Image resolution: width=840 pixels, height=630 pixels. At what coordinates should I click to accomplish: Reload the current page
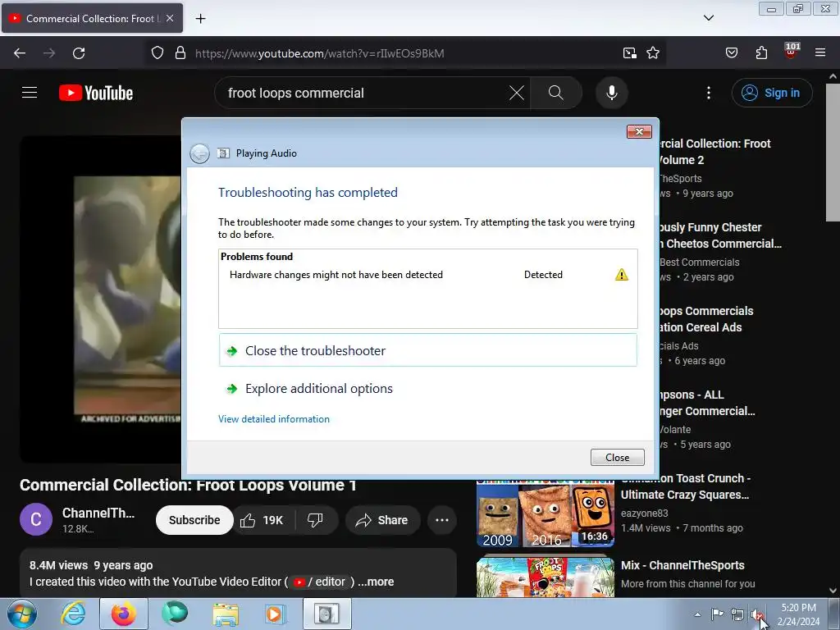coord(79,53)
